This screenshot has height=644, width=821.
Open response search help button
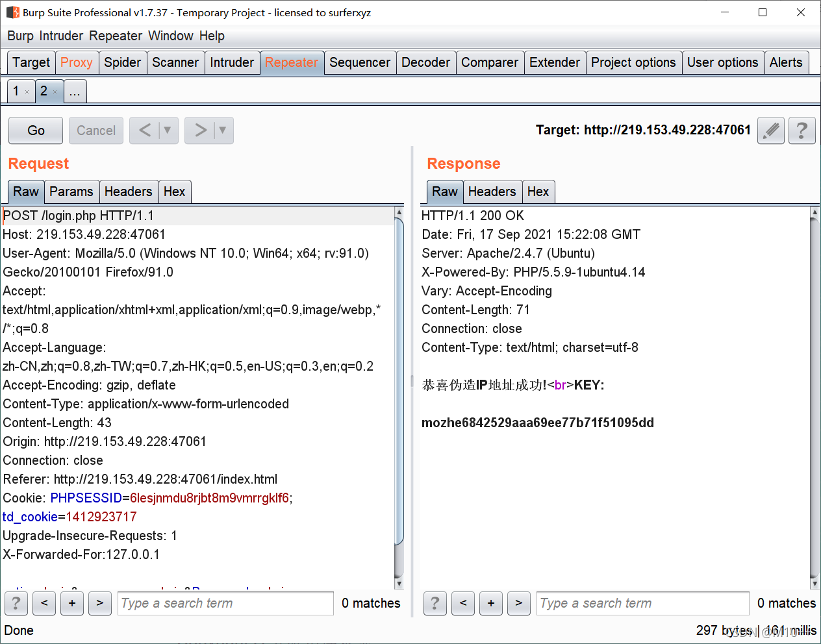(435, 603)
